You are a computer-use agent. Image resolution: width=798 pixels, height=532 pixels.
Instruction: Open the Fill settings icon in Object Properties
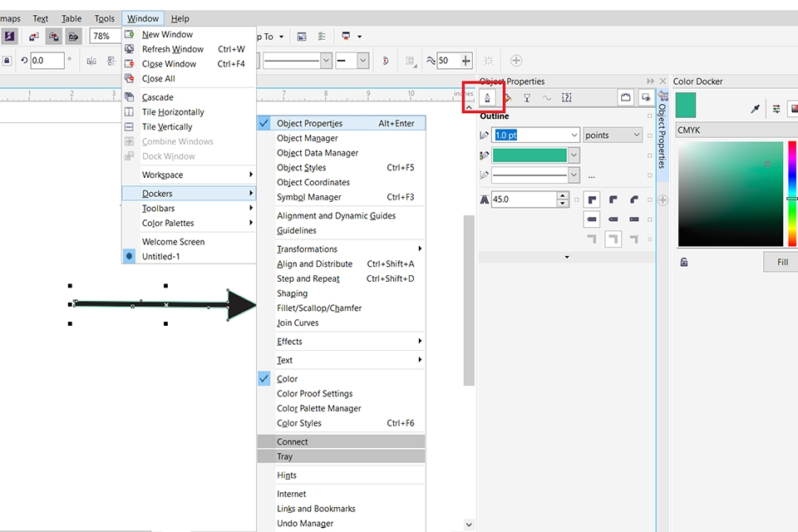pos(507,97)
